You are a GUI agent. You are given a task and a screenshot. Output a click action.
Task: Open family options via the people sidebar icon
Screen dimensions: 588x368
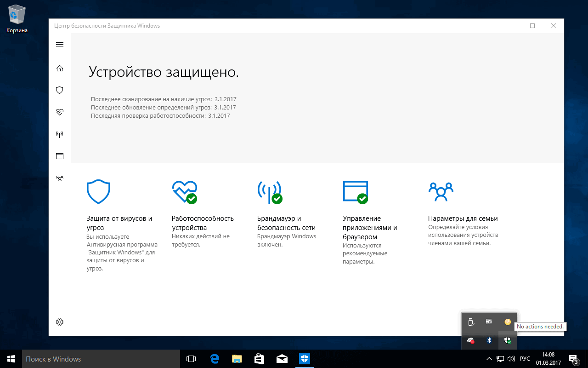[x=59, y=178]
